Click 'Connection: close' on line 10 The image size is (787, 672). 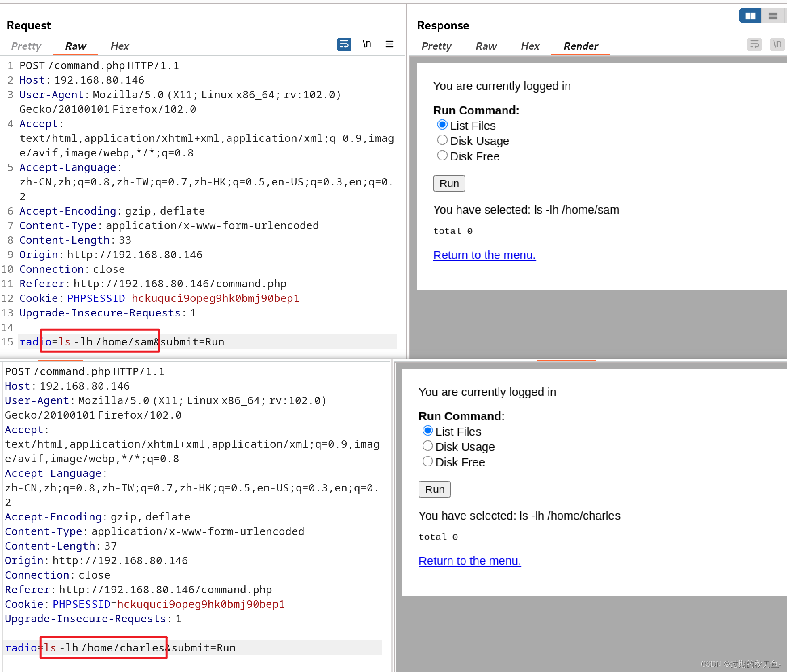72,269
